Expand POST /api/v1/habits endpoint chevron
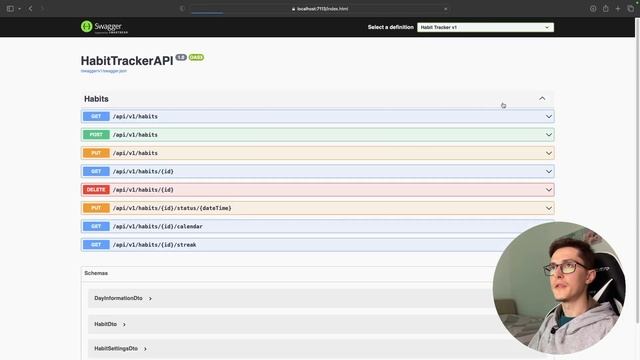The width and height of the screenshot is (640, 360). [x=549, y=135]
